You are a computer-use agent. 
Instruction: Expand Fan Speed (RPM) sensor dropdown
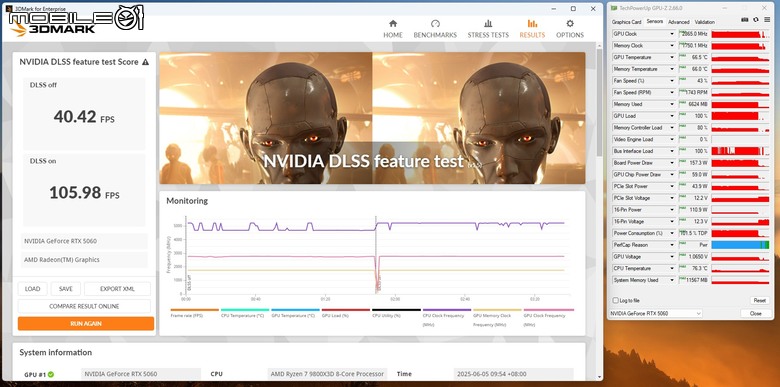673,93
